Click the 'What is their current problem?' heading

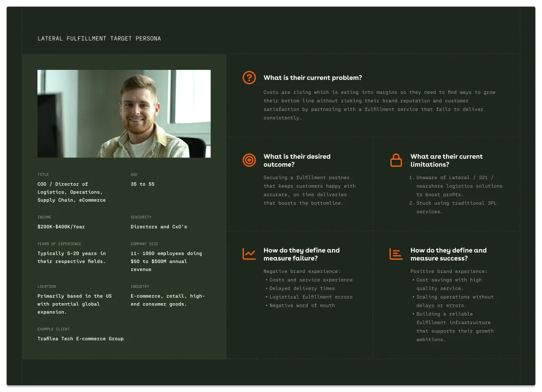click(x=313, y=78)
